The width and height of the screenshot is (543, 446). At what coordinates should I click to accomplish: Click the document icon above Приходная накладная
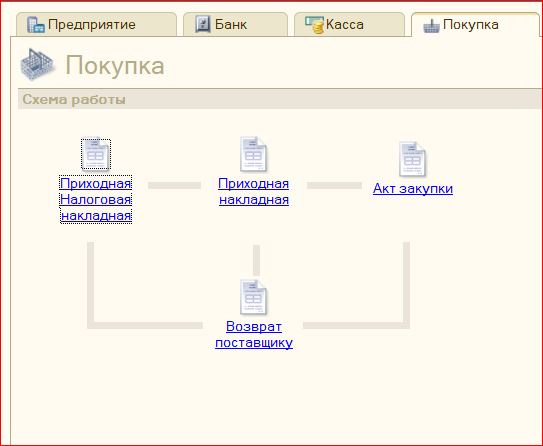click(x=254, y=154)
